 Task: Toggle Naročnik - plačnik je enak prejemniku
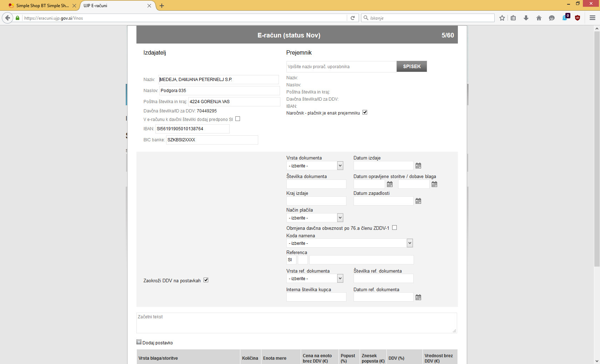tap(365, 112)
